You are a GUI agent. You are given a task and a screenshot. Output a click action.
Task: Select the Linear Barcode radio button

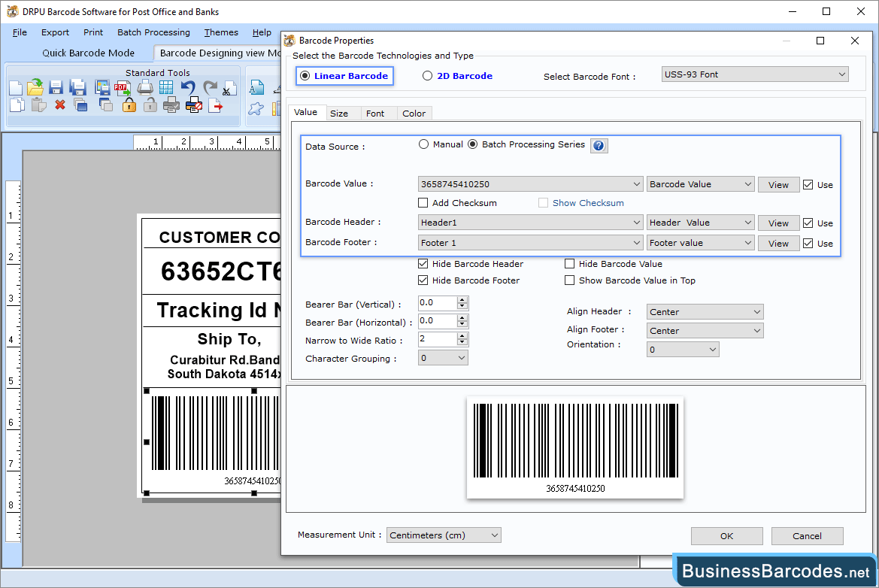point(305,76)
